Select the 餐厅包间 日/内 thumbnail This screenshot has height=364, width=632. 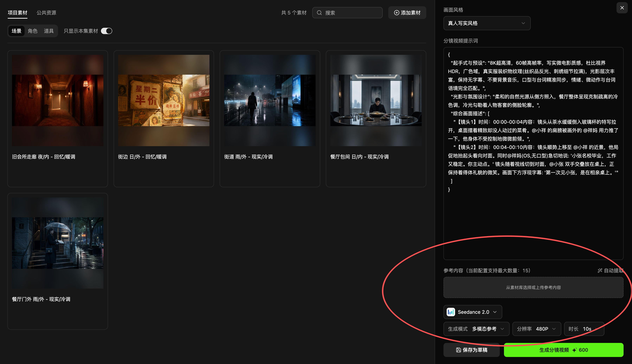pos(376,100)
